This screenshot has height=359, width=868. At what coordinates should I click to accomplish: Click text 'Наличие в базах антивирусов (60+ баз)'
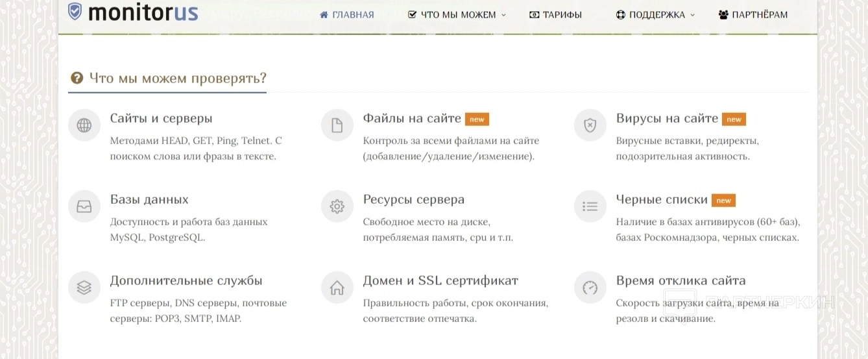tap(707, 222)
